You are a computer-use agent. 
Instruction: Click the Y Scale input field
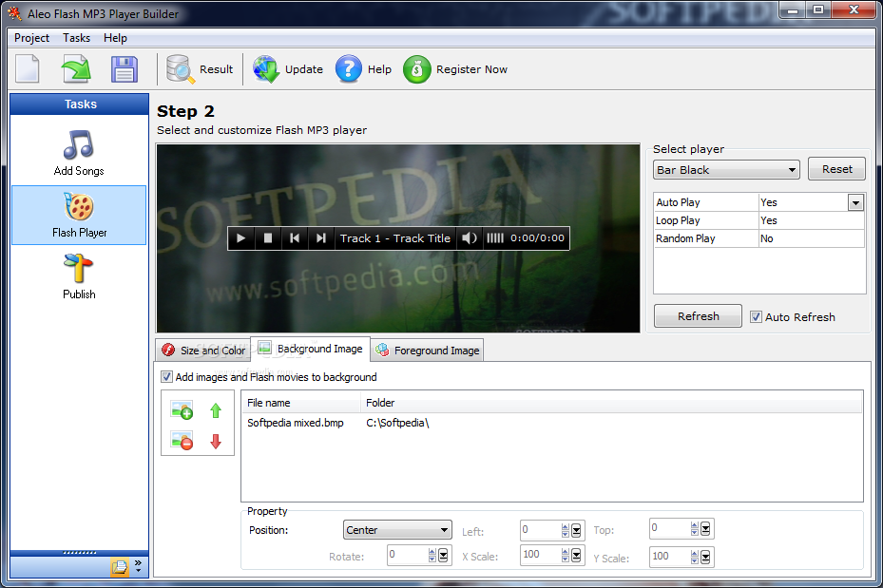pos(670,557)
